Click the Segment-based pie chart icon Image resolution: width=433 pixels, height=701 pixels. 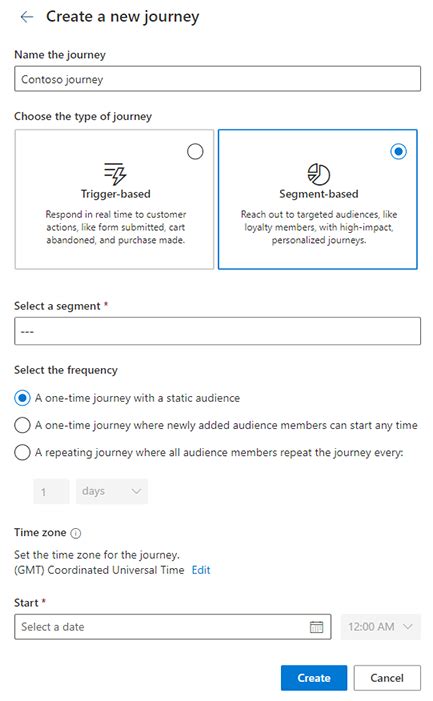click(x=319, y=174)
